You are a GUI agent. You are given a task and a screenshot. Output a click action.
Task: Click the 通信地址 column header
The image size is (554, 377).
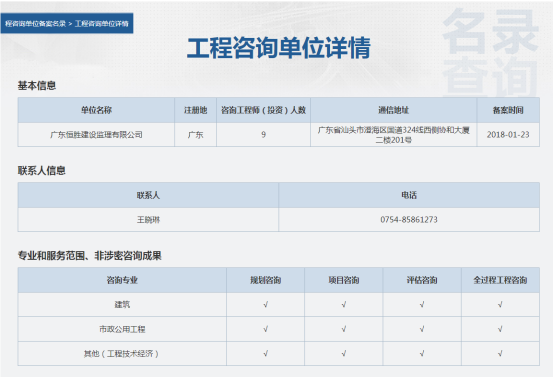394,110
